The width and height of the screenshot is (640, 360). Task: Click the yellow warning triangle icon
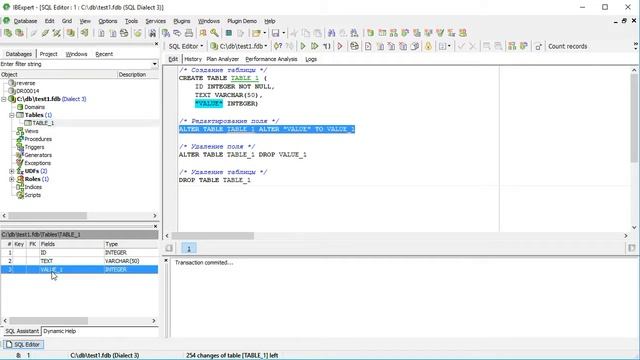tap(428, 47)
